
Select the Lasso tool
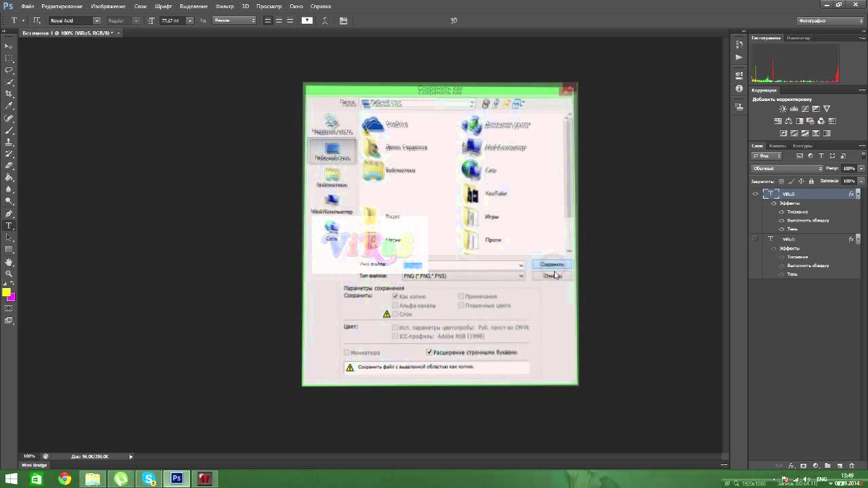pos(9,70)
